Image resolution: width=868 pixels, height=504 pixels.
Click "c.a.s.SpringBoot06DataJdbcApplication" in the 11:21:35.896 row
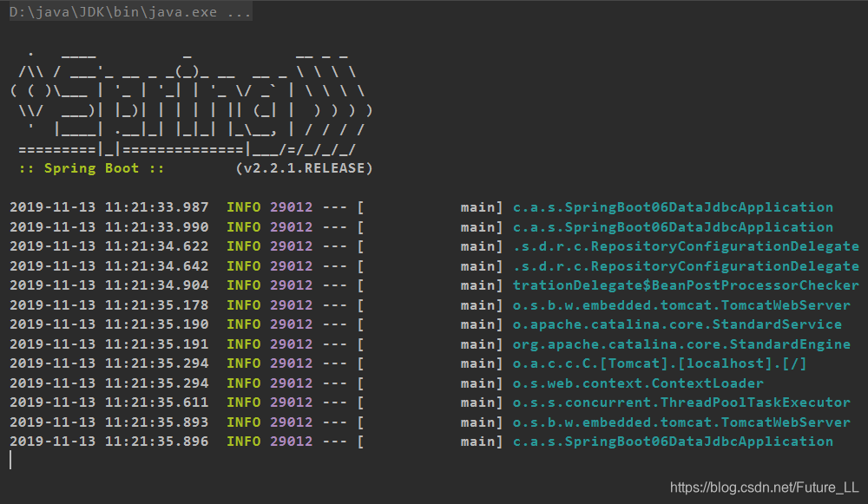(674, 442)
